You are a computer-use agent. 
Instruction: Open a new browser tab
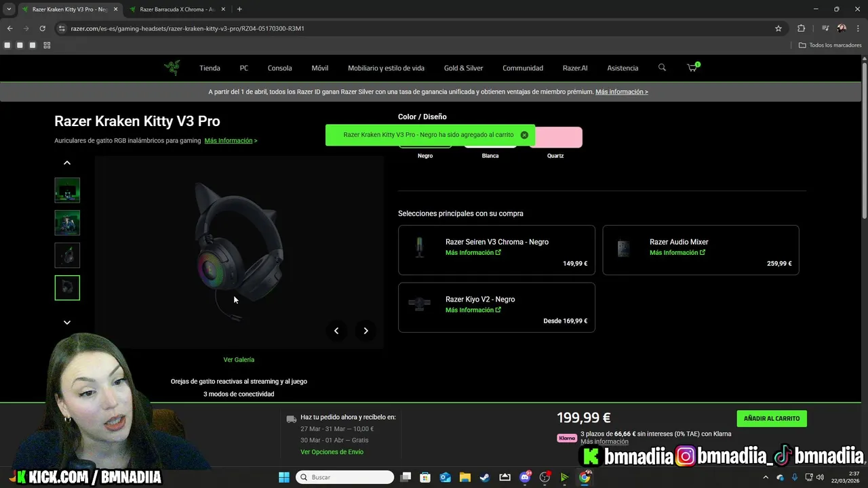click(239, 9)
